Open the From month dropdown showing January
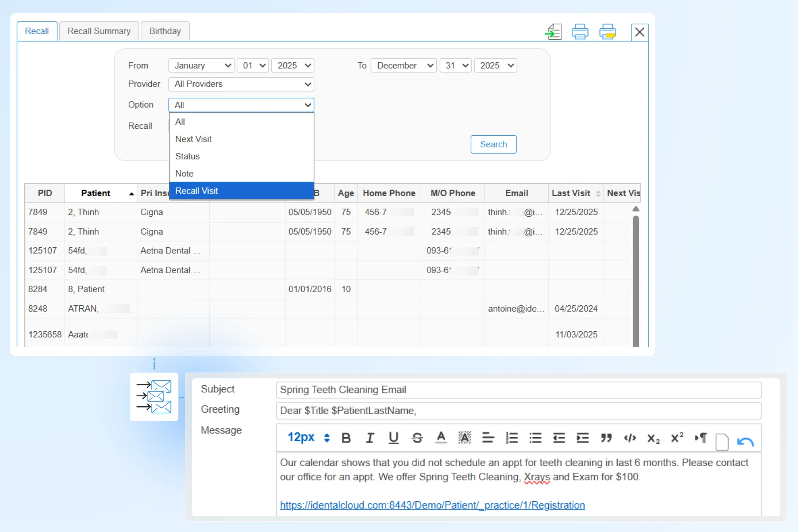798x532 pixels. coord(201,65)
